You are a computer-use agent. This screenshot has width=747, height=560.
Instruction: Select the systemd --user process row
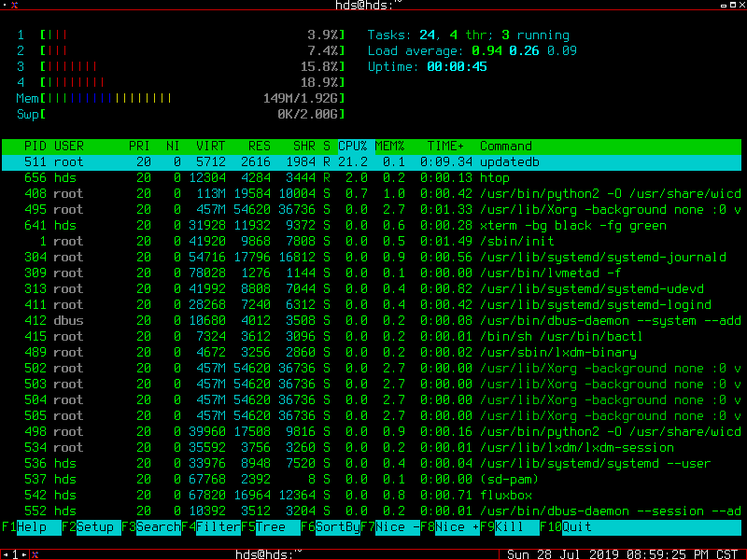372,463
